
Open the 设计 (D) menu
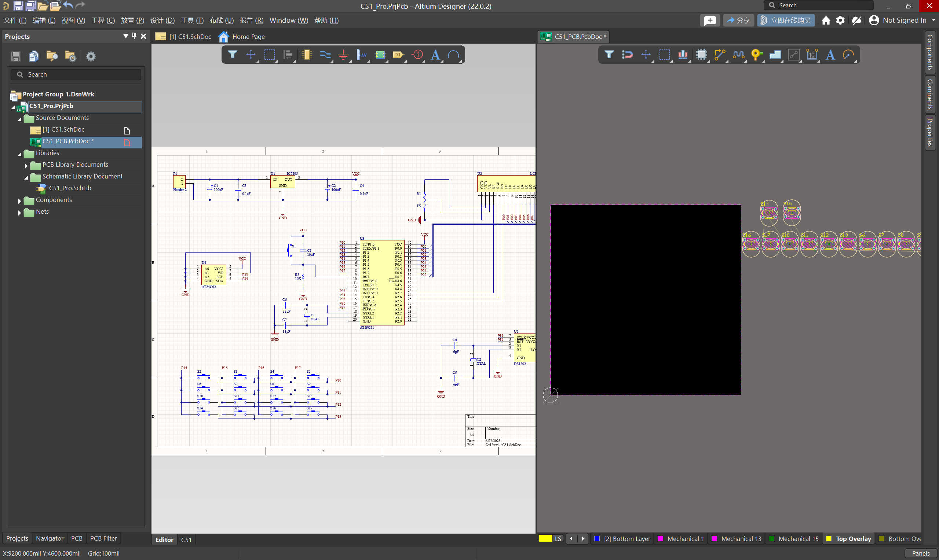coord(162,21)
